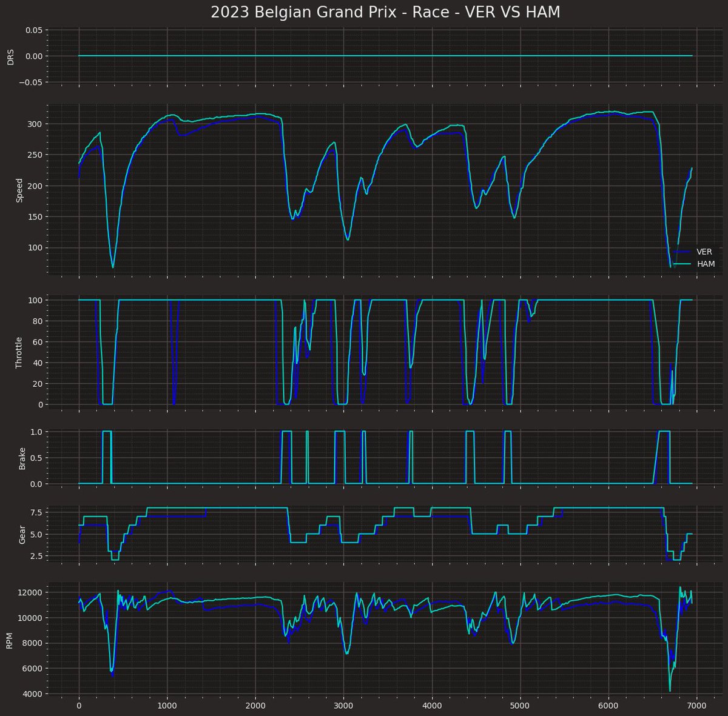Click the 10000 tick on the RPM axis
The width and height of the screenshot is (728, 716).
[x=29, y=618]
